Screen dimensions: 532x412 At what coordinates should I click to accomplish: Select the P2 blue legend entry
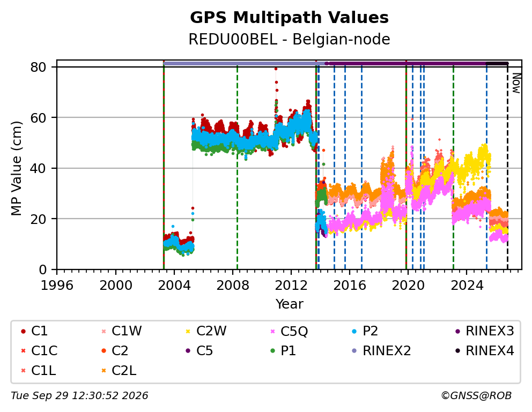pos(365,331)
